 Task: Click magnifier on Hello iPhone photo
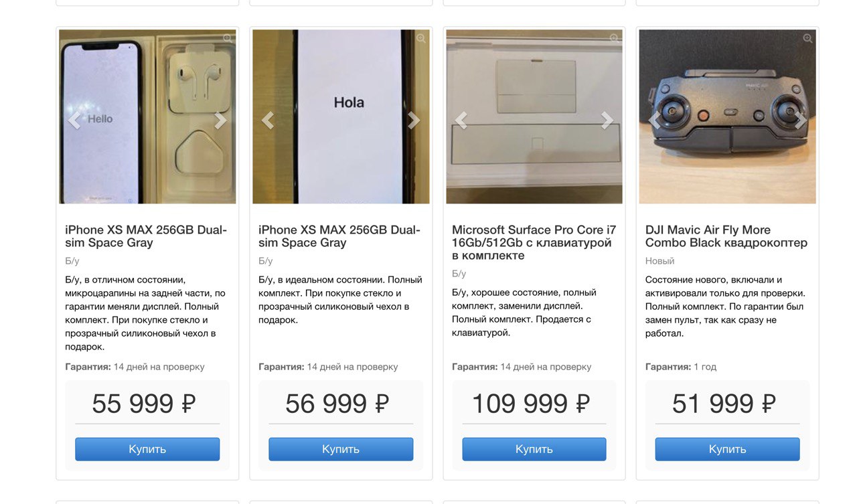tap(228, 39)
